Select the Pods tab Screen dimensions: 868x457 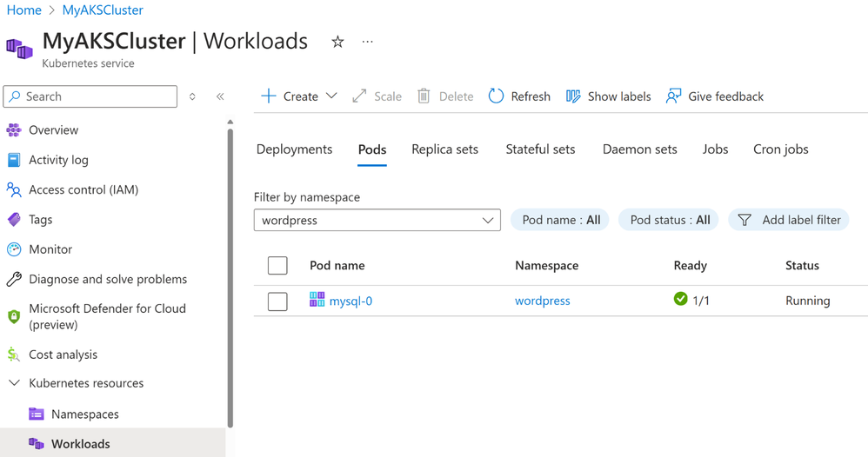[372, 149]
